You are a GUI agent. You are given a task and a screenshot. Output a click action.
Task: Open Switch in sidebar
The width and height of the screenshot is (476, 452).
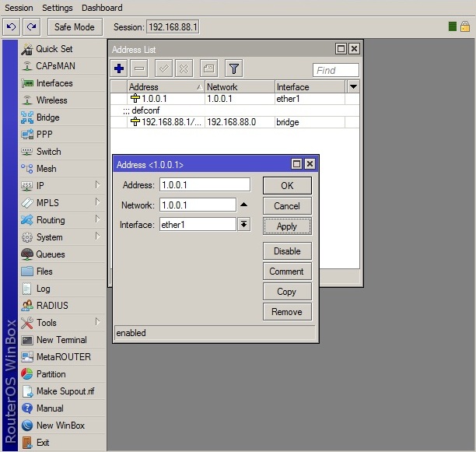point(62,152)
